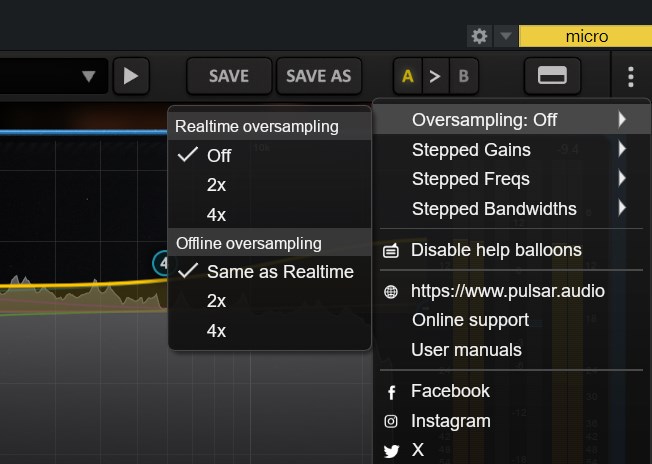Click the SAVE AS button
652x464 pixels.
tap(319, 76)
